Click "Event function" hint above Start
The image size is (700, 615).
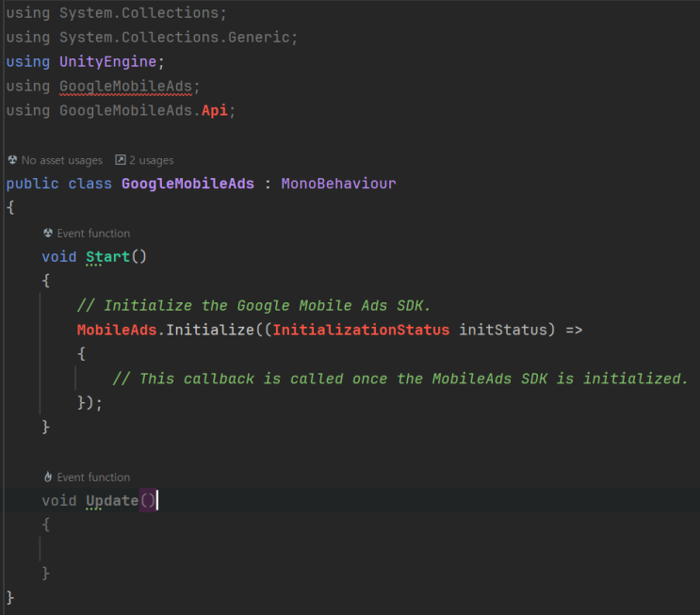point(93,234)
